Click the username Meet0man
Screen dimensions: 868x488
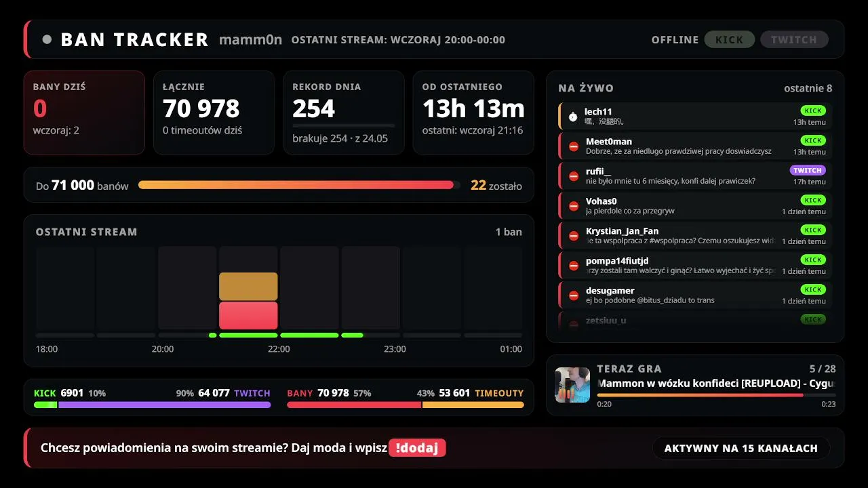click(x=609, y=142)
